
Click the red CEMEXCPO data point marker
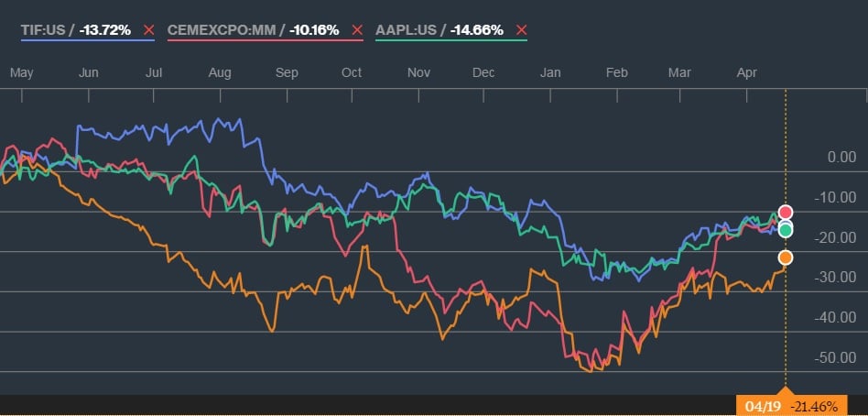pyautogui.click(x=785, y=213)
